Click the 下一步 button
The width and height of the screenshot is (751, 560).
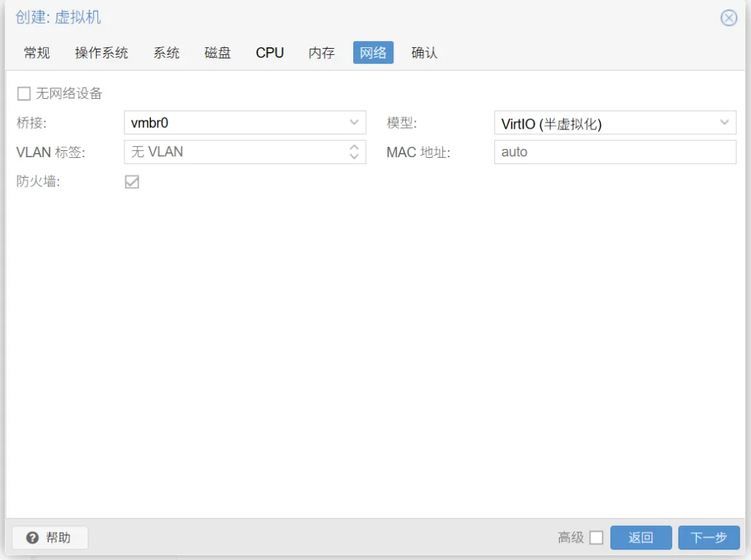709,538
